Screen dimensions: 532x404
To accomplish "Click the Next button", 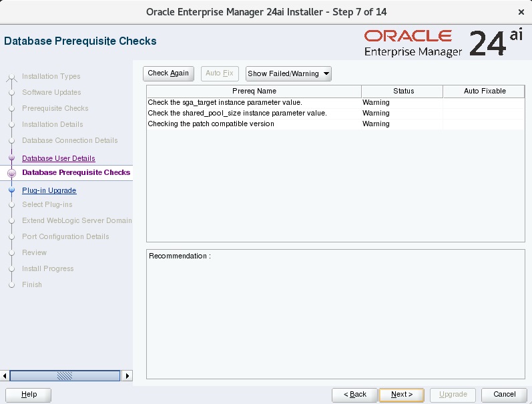I will (x=402, y=395).
